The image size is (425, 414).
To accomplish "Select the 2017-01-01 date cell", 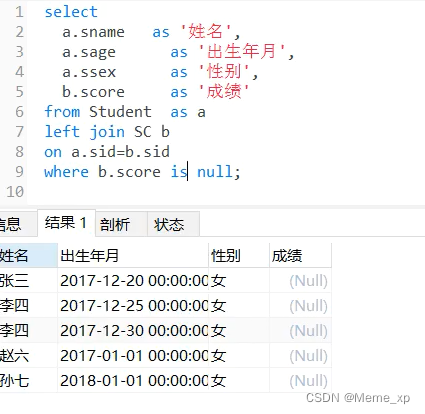I will (133, 355).
